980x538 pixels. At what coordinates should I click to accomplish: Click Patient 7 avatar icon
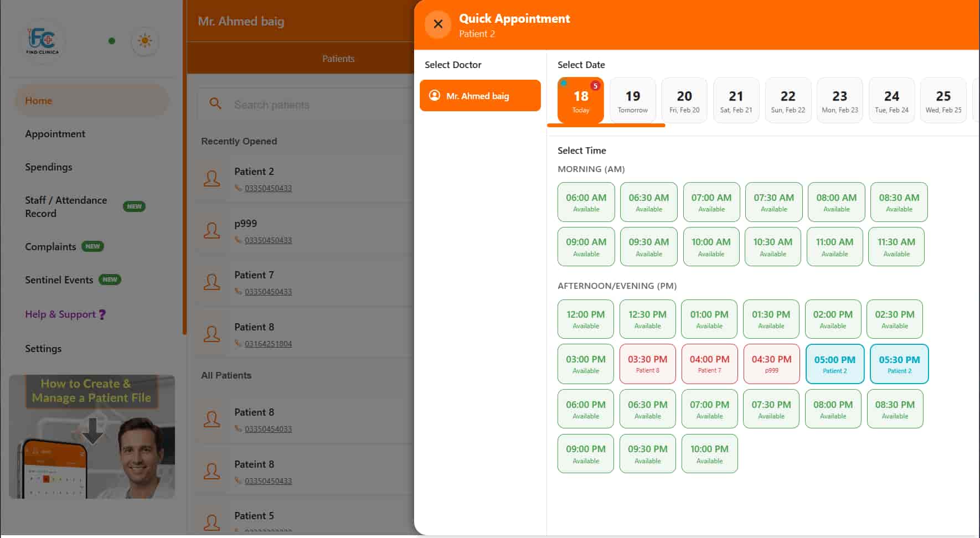[212, 282]
